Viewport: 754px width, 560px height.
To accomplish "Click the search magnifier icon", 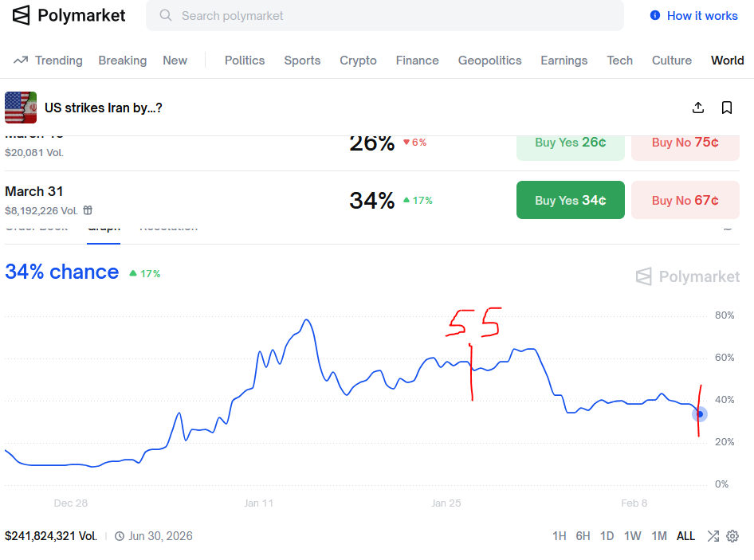I will [x=166, y=15].
